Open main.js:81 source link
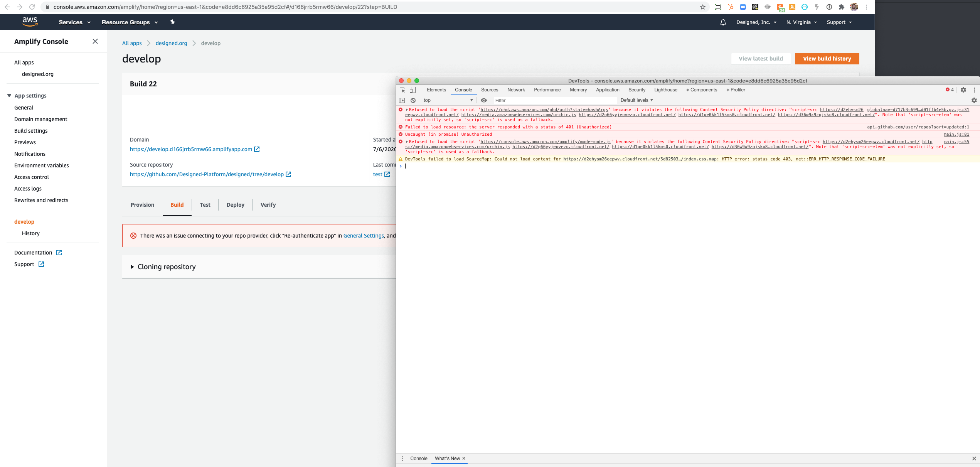The width and height of the screenshot is (980, 467). pos(956,135)
